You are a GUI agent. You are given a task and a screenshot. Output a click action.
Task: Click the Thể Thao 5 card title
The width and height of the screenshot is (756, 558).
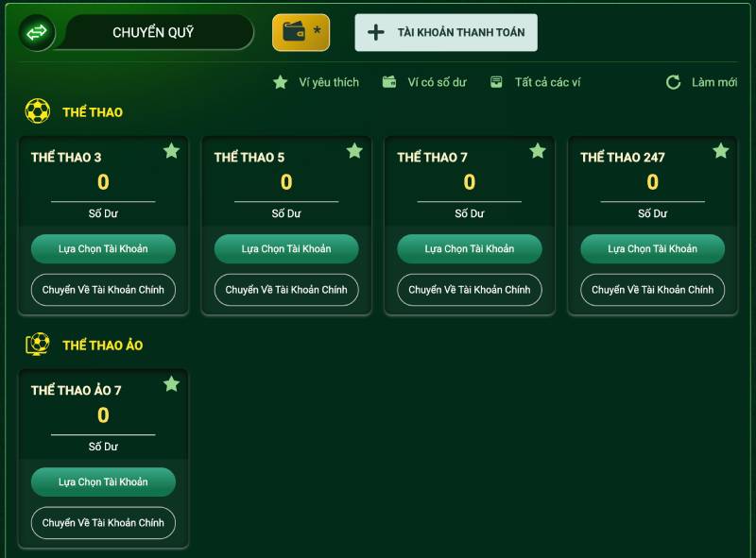(249, 157)
